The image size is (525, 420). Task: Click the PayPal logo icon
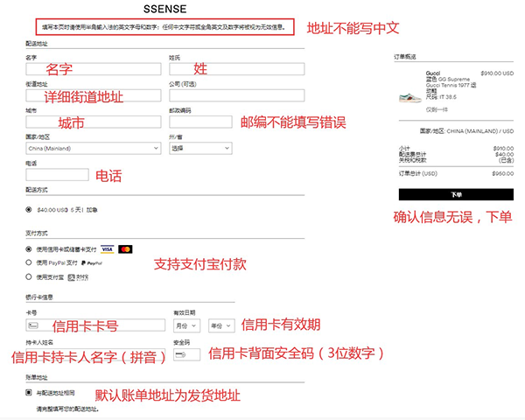(x=92, y=262)
